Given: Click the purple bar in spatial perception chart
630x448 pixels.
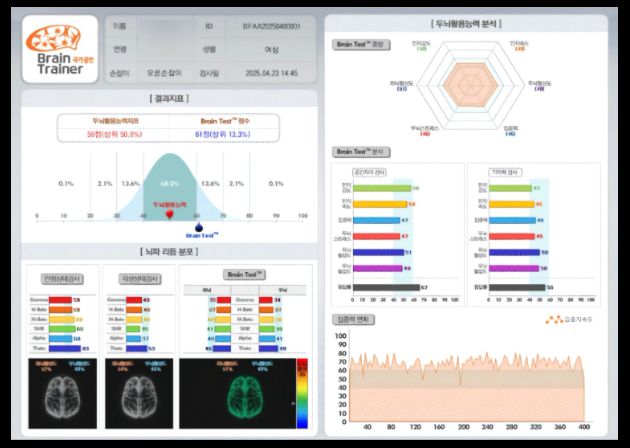Looking at the screenshot, I should click(377, 268).
